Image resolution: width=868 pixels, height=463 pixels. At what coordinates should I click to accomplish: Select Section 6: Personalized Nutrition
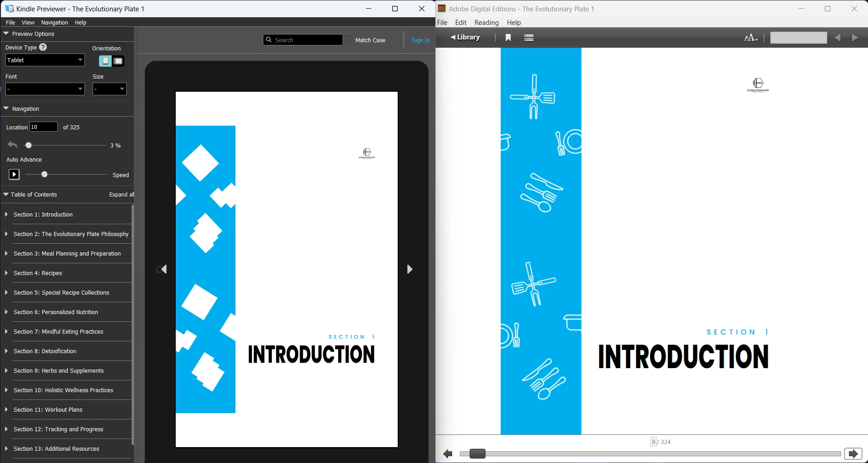tap(56, 312)
